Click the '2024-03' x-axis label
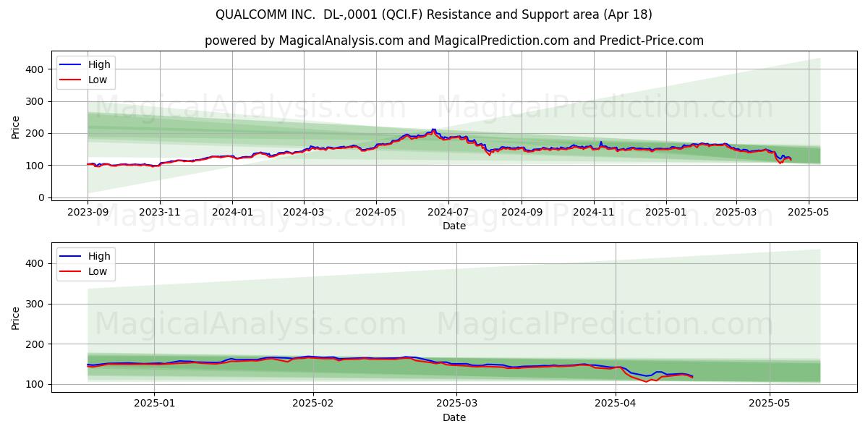The width and height of the screenshot is (868, 434). point(303,213)
